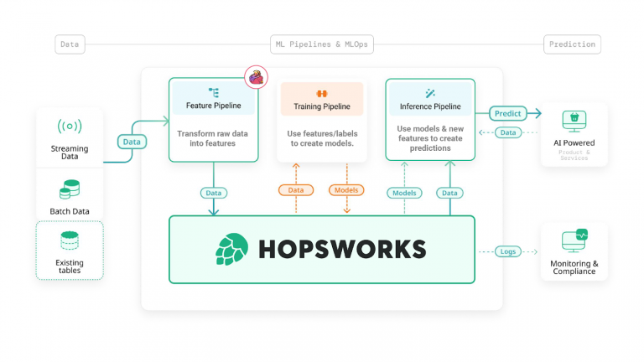Click the Training Pipeline title

pos(322,106)
